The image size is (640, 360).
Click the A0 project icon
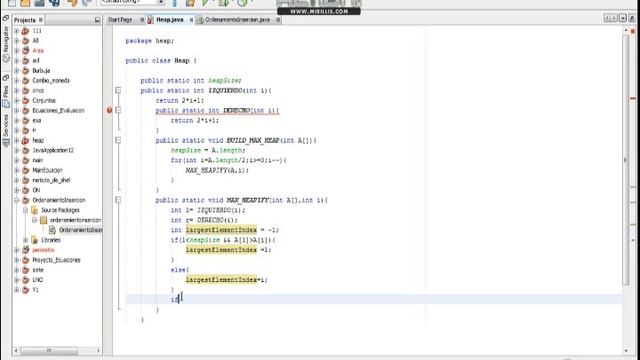(x=26, y=41)
